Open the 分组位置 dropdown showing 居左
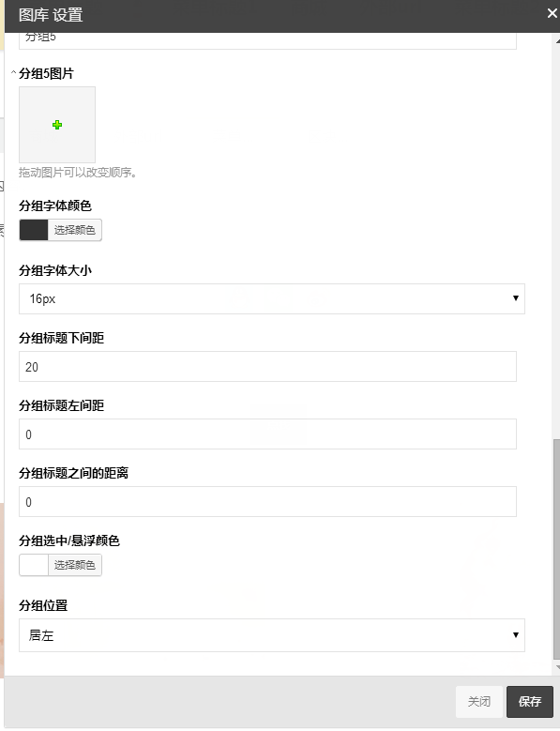 (272, 635)
